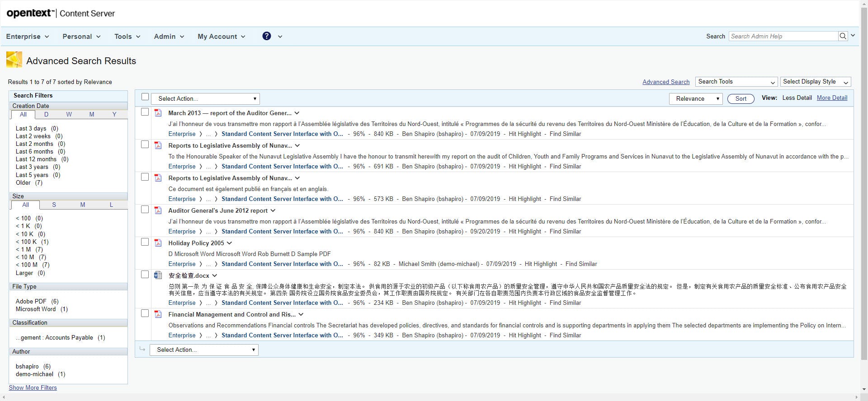
Task: Check the Holiday Policy 2005 checkbox
Action: point(145,242)
